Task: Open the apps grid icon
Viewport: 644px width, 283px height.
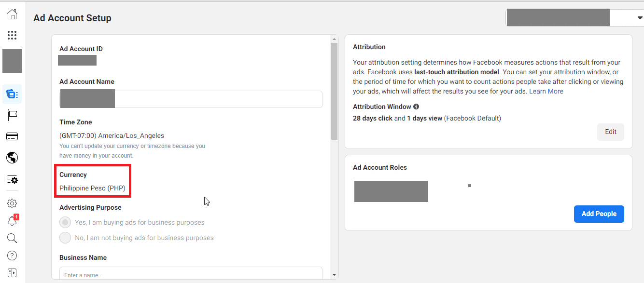Action: pyautogui.click(x=12, y=35)
